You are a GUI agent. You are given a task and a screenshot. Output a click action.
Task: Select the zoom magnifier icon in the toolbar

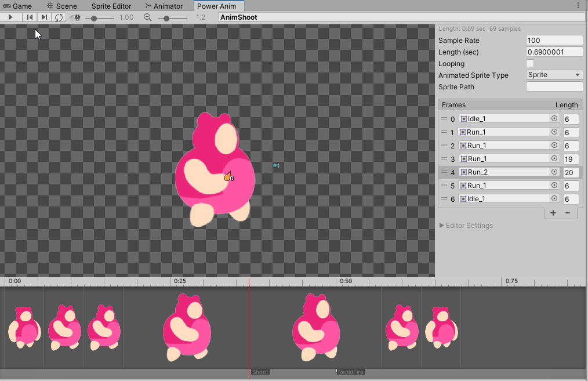148,17
